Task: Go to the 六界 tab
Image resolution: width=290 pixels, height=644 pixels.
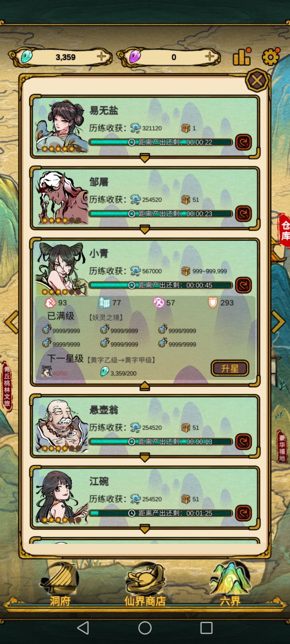Action: (x=230, y=584)
